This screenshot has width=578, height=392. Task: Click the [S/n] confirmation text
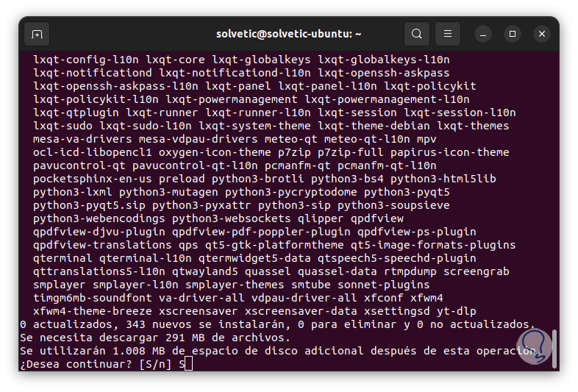[155, 364]
